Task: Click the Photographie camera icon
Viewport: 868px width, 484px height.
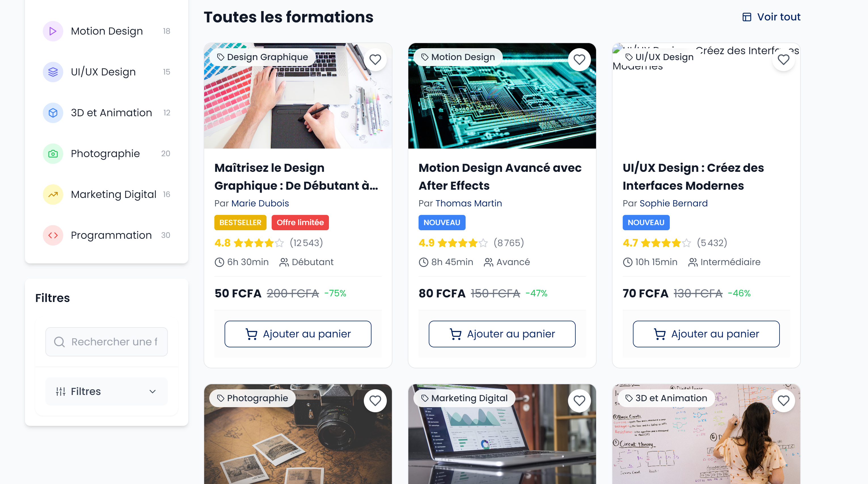Action: 53,154
